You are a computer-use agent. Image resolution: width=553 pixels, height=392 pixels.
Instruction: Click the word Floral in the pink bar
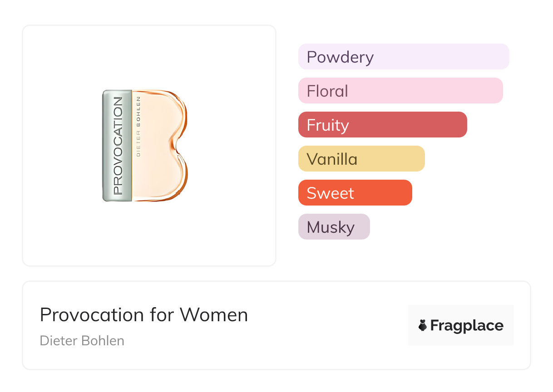327,91
